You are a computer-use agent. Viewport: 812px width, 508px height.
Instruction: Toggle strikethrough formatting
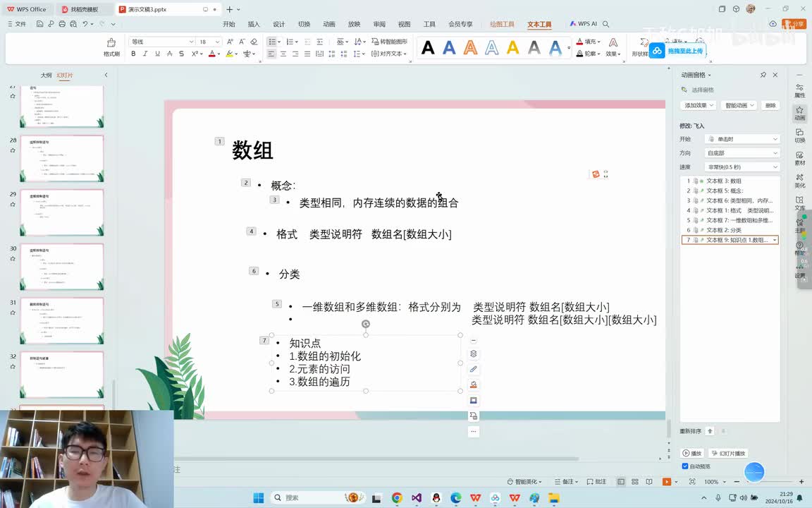(169, 54)
